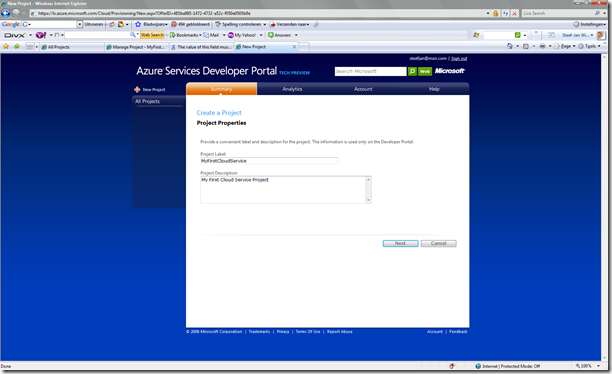
Task: Click the My Yahoo! toolbar icon
Action: [x=231, y=35]
